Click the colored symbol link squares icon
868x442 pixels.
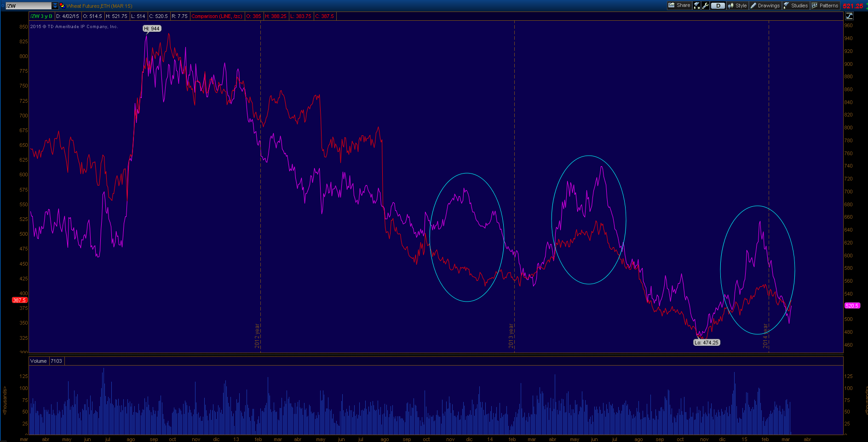tap(62, 6)
